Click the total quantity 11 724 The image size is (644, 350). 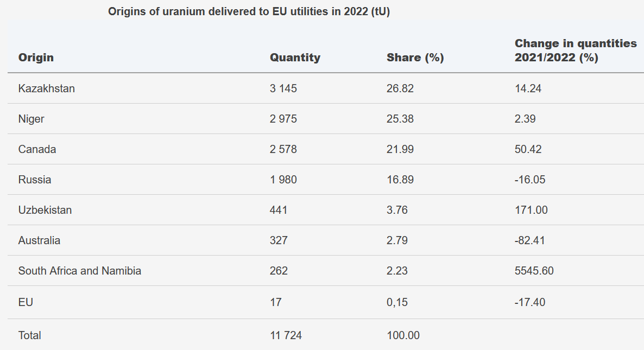point(286,335)
